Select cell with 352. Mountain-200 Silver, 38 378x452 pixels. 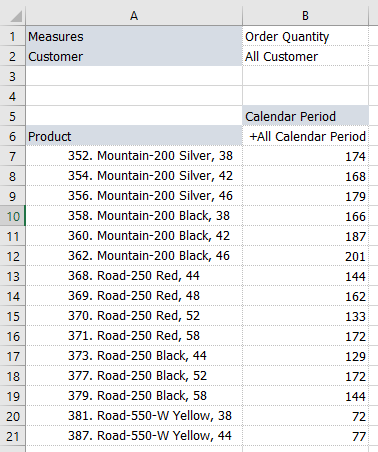point(134,156)
